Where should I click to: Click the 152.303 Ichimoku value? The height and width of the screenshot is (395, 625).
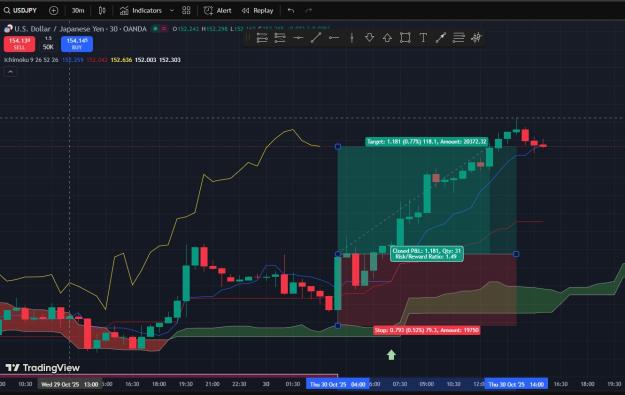(x=170, y=60)
